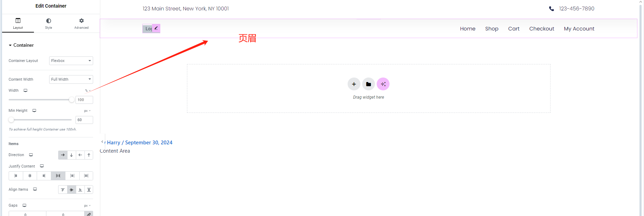Open responsive device icon next to Justify Content

(42, 166)
